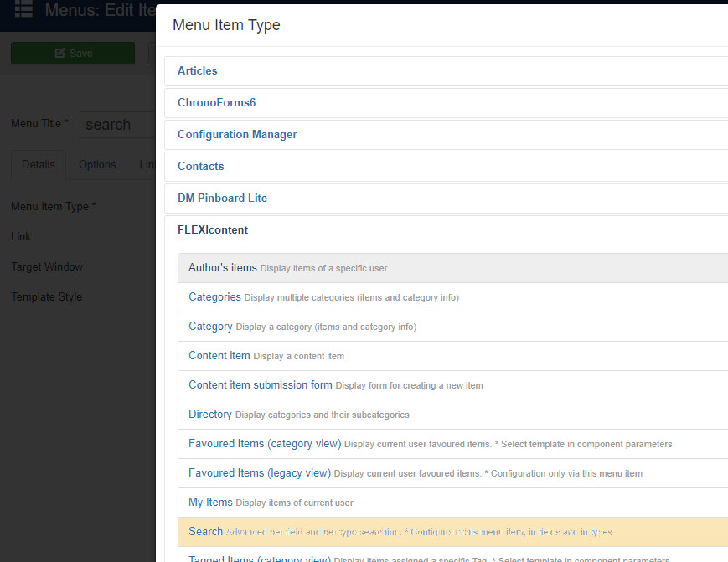Choose the Category menu item type

click(x=210, y=327)
